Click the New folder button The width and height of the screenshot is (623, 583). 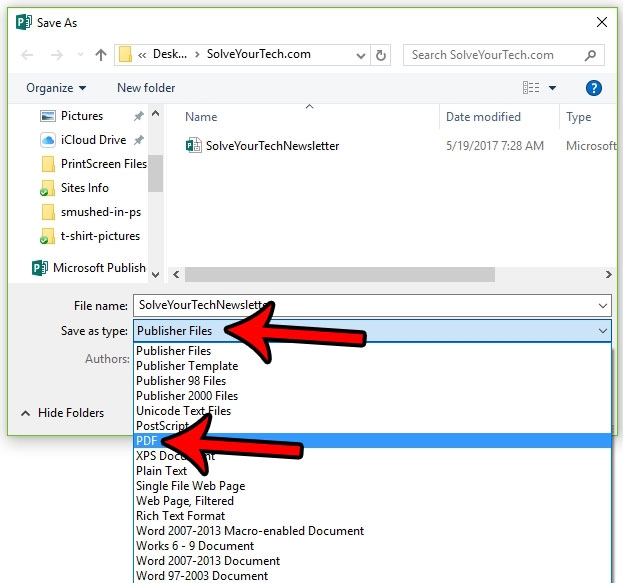146,88
